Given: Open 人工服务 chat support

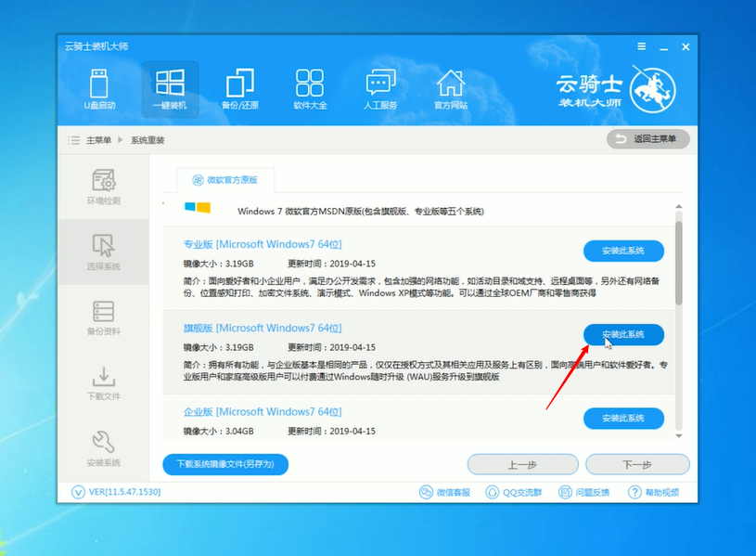Looking at the screenshot, I should point(380,90).
